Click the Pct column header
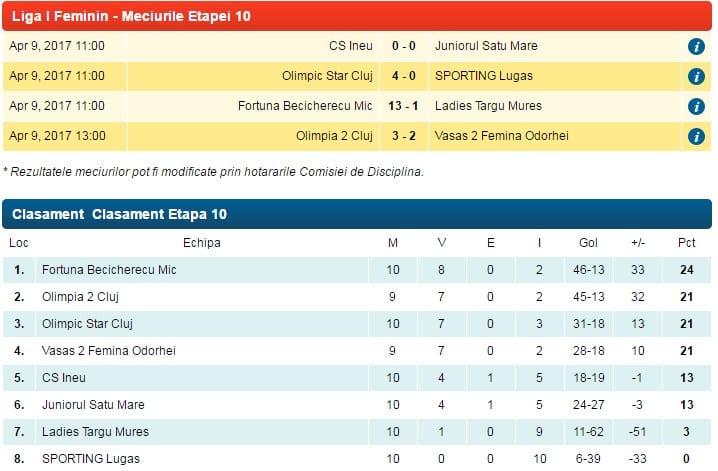718x471 pixels. [686, 243]
